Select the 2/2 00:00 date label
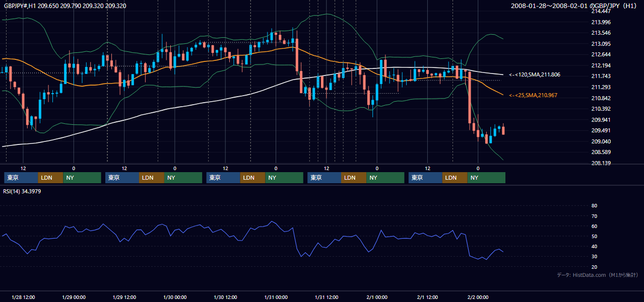The width and height of the screenshot is (644, 302). [478, 297]
